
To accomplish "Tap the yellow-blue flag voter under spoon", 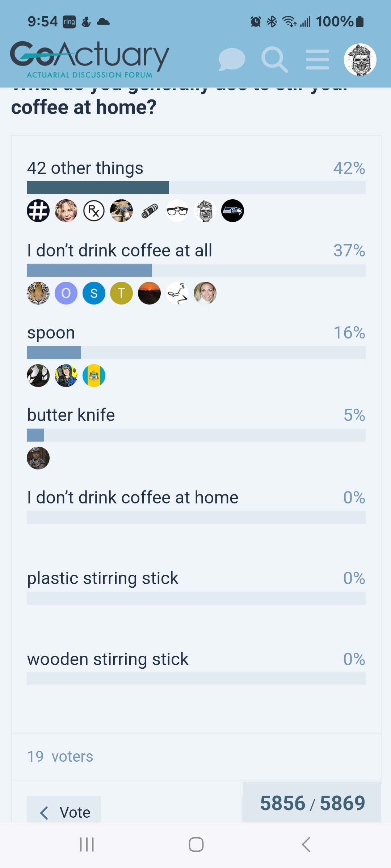I will pos(94,375).
